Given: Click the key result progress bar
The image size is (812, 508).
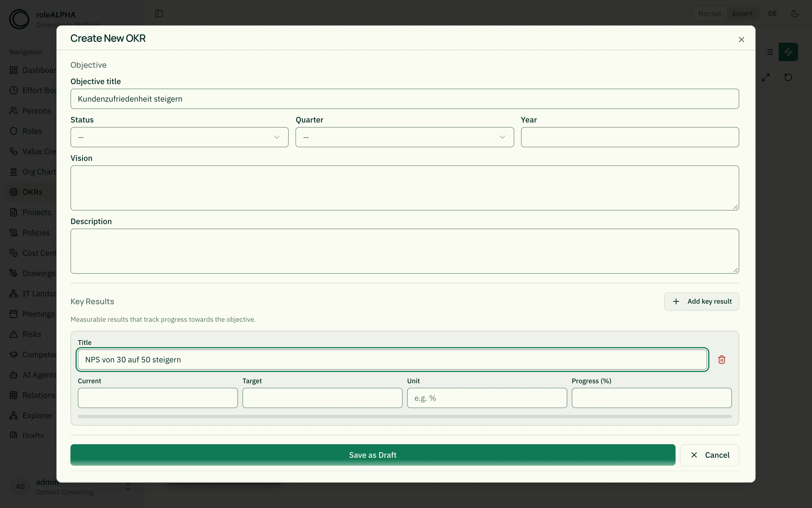Looking at the screenshot, I should point(405,417).
